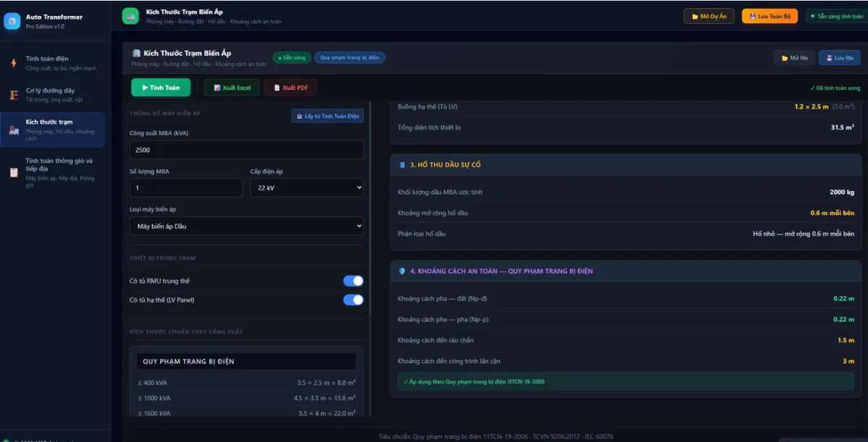The image size is (868, 442).
Task: Click the Lưu Toàn Bộ button
Action: tap(770, 16)
